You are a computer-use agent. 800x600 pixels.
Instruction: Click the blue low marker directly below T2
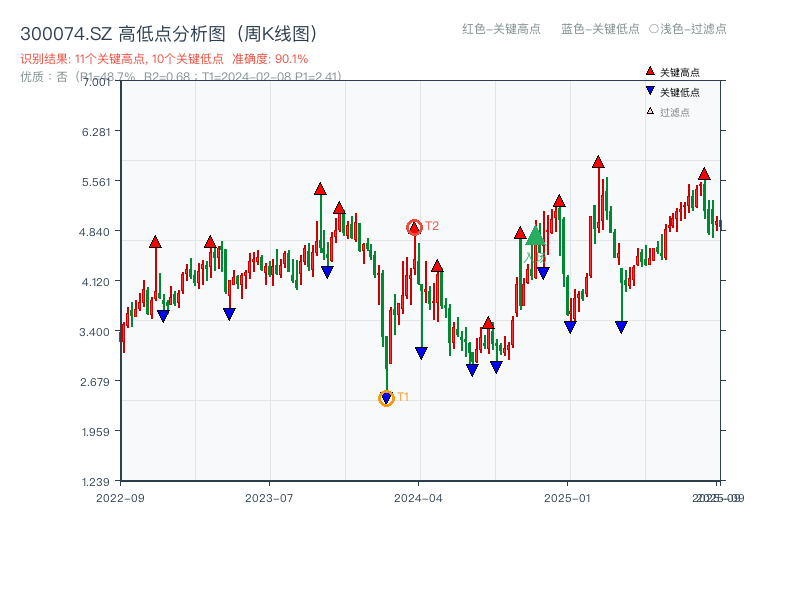(x=421, y=353)
